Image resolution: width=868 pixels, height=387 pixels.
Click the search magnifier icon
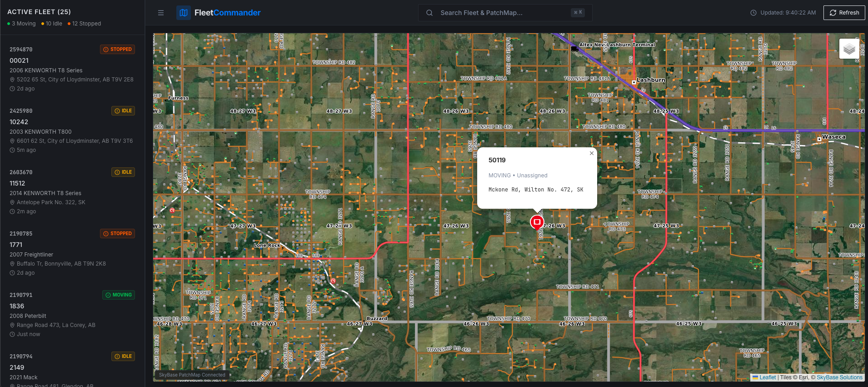(429, 13)
